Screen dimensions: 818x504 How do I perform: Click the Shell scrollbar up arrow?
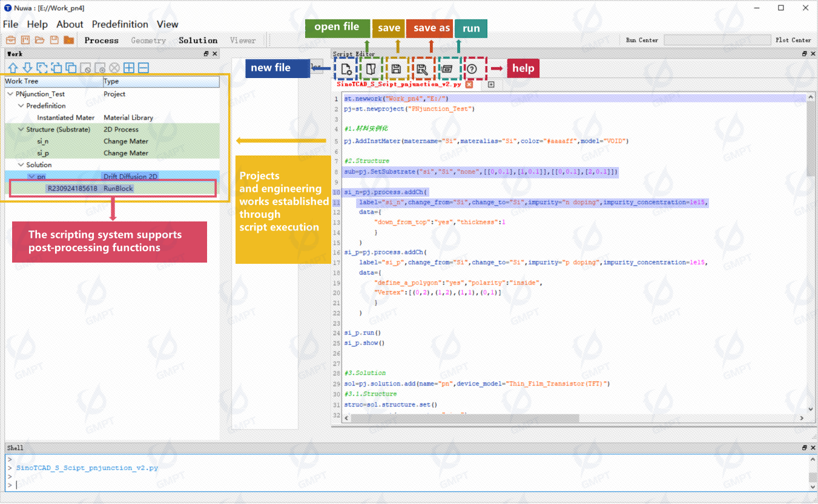click(813, 459)
